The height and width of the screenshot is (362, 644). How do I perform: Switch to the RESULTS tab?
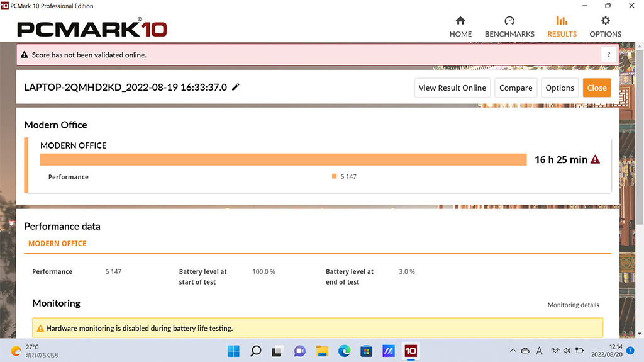pyautogui.click(x=562, y=26)
